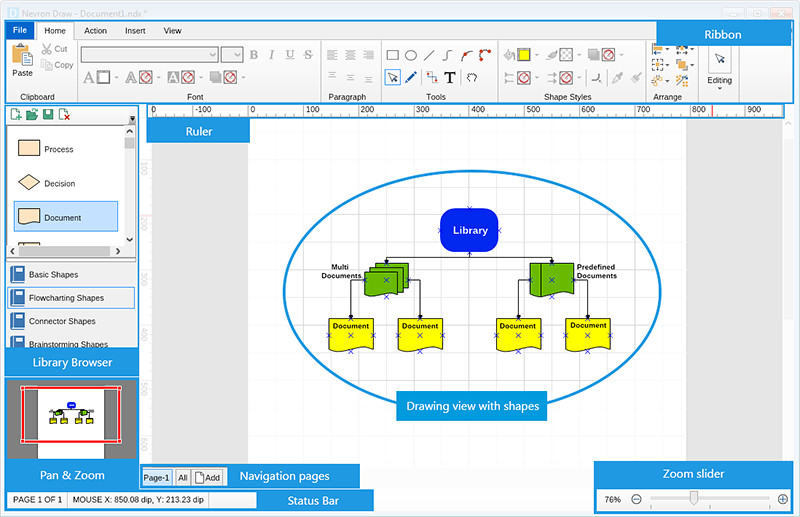Toggle Strikethrough formatting
Viewport: 800px width, 517px height.
308,55
